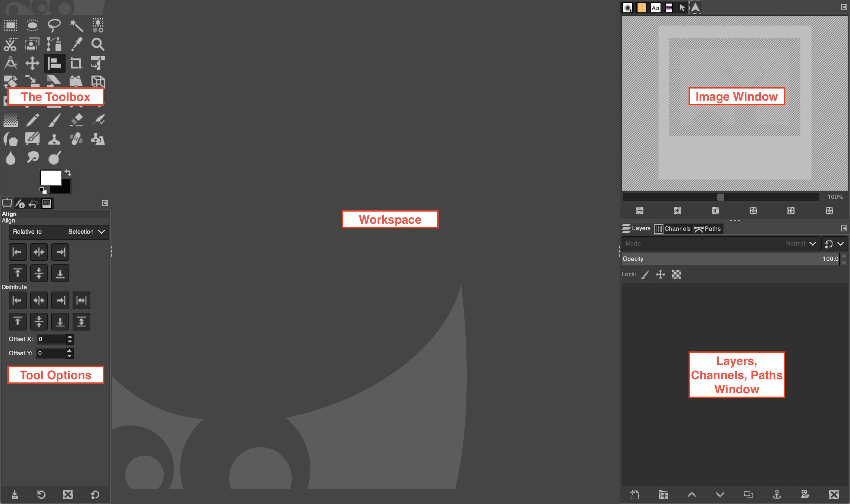Save tool preset icon at panel bottom

14,495
